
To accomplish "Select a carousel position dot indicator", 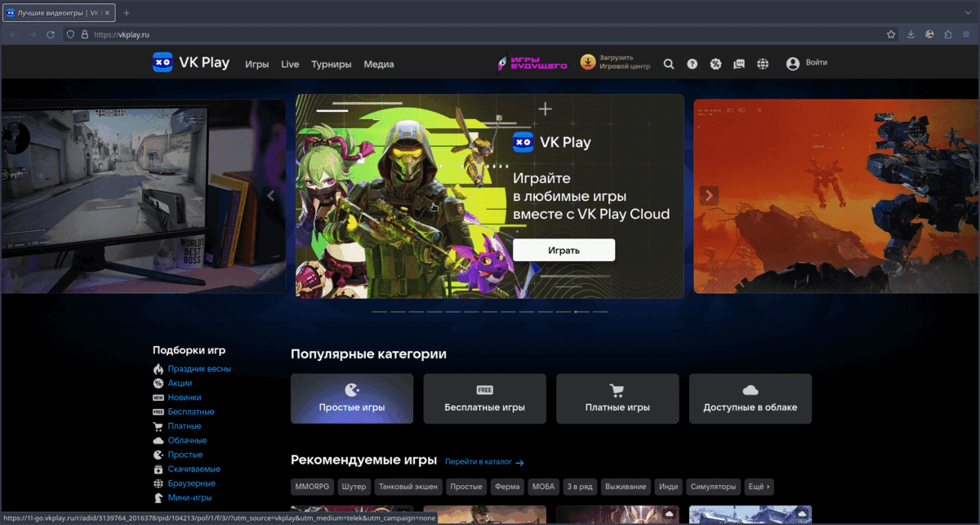I will pos(577,311).
